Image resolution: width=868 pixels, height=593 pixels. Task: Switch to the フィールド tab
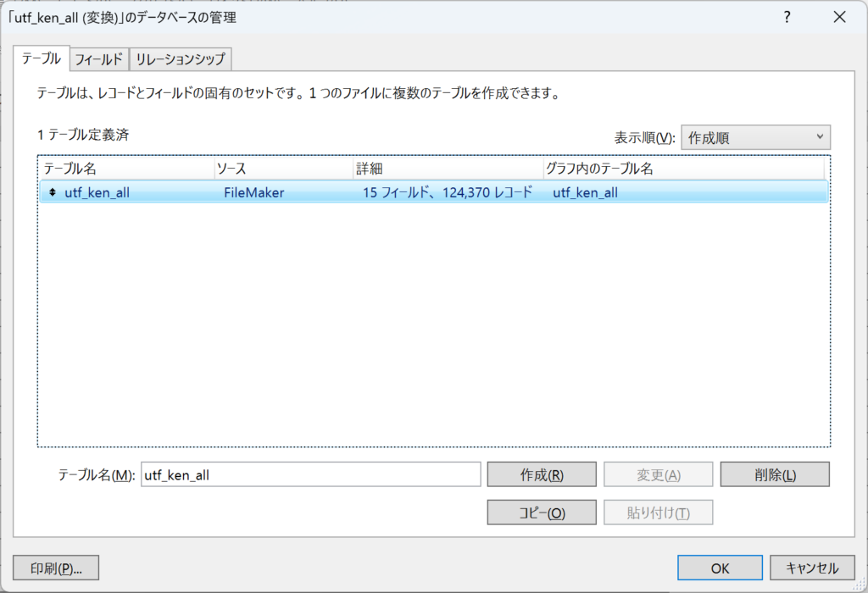click(x=98, y=59)
